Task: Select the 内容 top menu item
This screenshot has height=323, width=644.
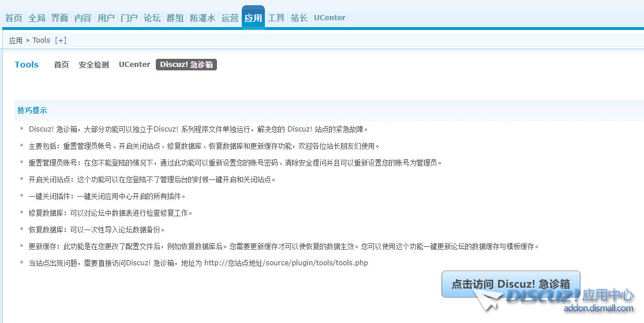Action: tap(83, 18)
